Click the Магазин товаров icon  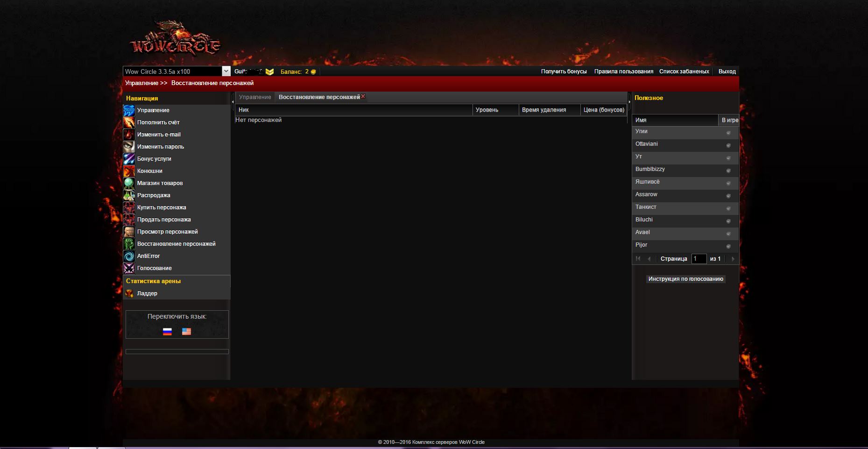[x=129, y=183]
